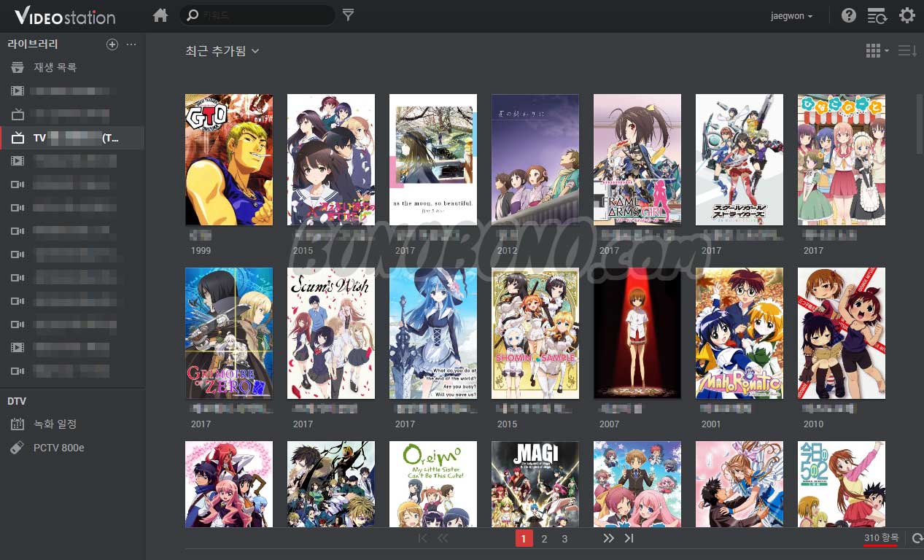Viewport: 924px width, 560px height.
Task: Click the VideoStation logo
Action: click(x=64, y=16)
